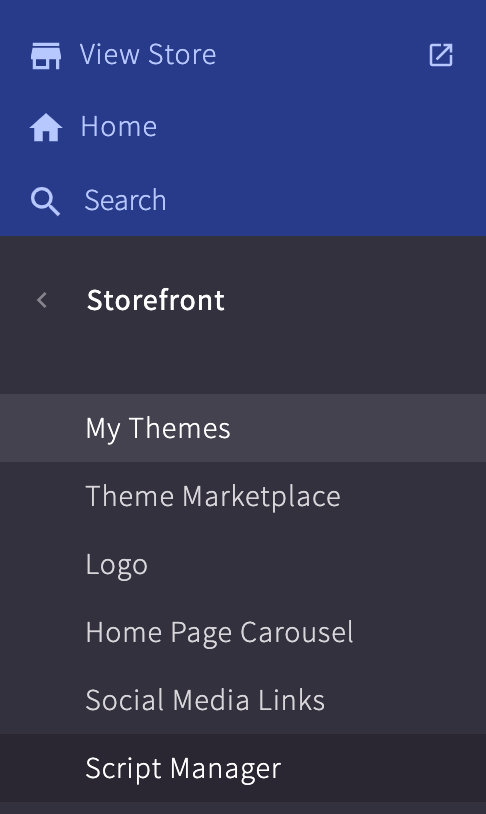Open the Logo settings page
The height and width of the screenshot is (814, 486).
coord(117,565)
